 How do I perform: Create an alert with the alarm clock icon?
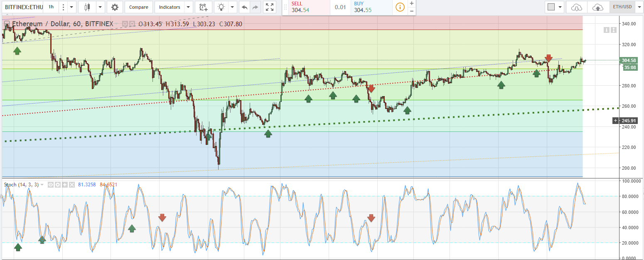coord(203,7)
